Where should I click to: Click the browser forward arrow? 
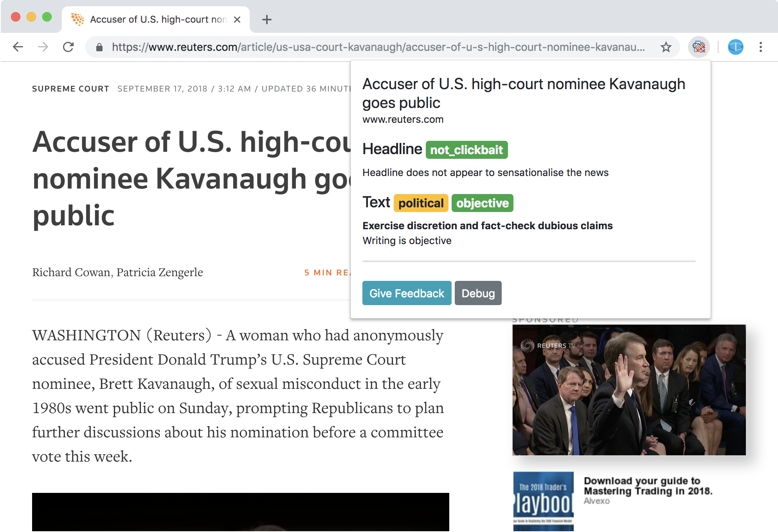point(43,47)
